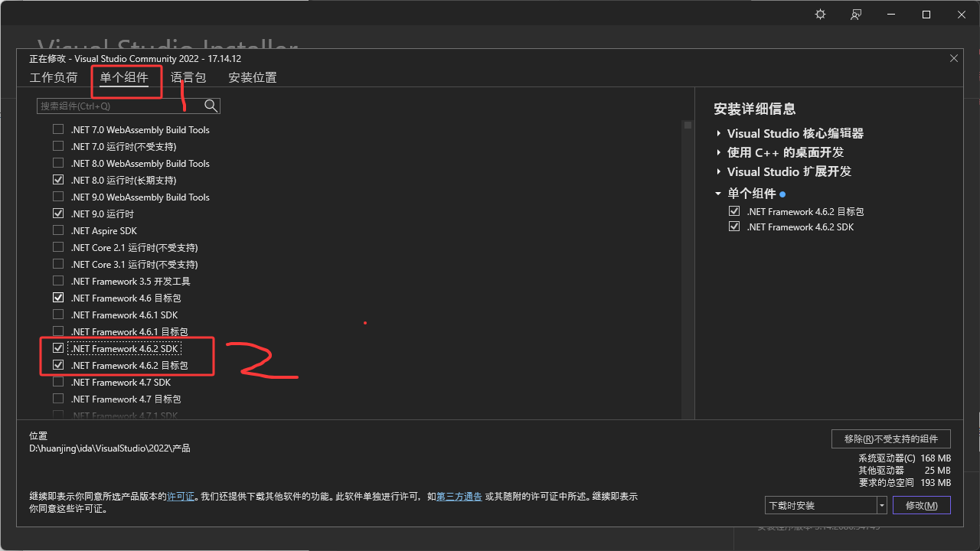Uncheck 4.6.2 目标包 in install details

click(x=734, y=211)
